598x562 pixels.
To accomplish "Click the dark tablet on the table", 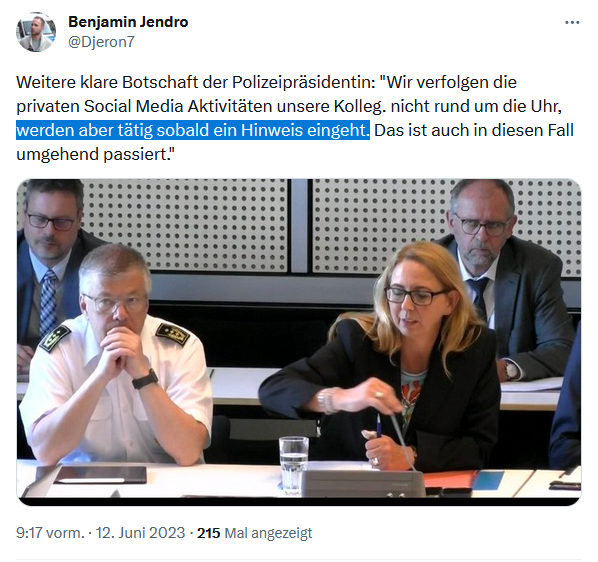I will pyautogui.click(x=91, y=475).
